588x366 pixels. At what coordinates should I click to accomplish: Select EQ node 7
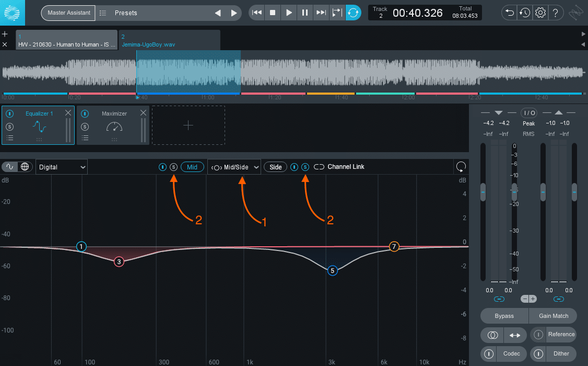(x=394, y=246)
